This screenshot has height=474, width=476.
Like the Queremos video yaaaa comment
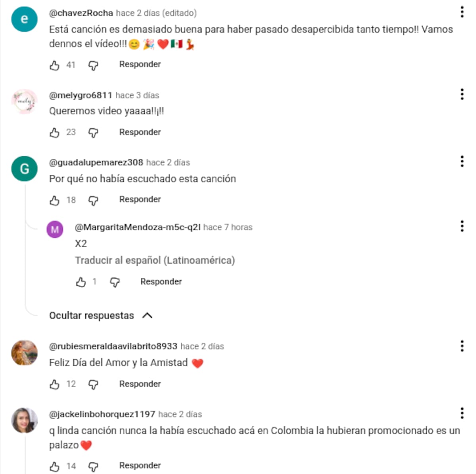55,132
